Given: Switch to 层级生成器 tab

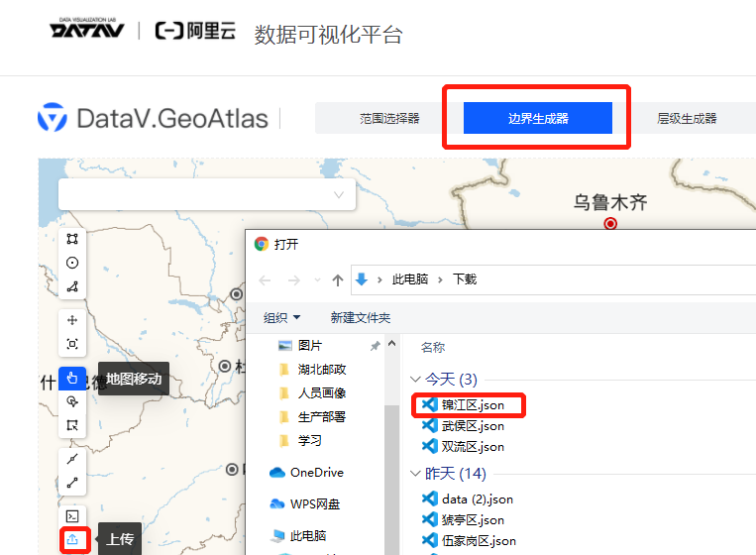Looking at the screenshot, I should click(x=687, y=118).
